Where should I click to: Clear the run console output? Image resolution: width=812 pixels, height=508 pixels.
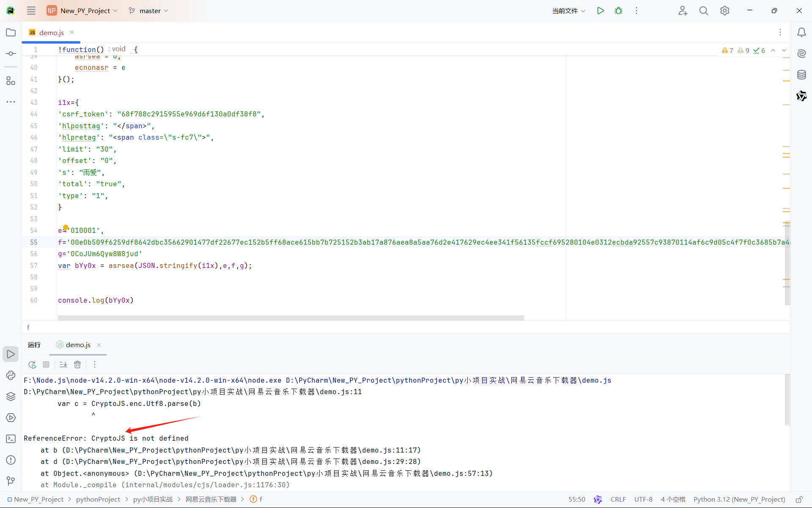pos(77,364)
